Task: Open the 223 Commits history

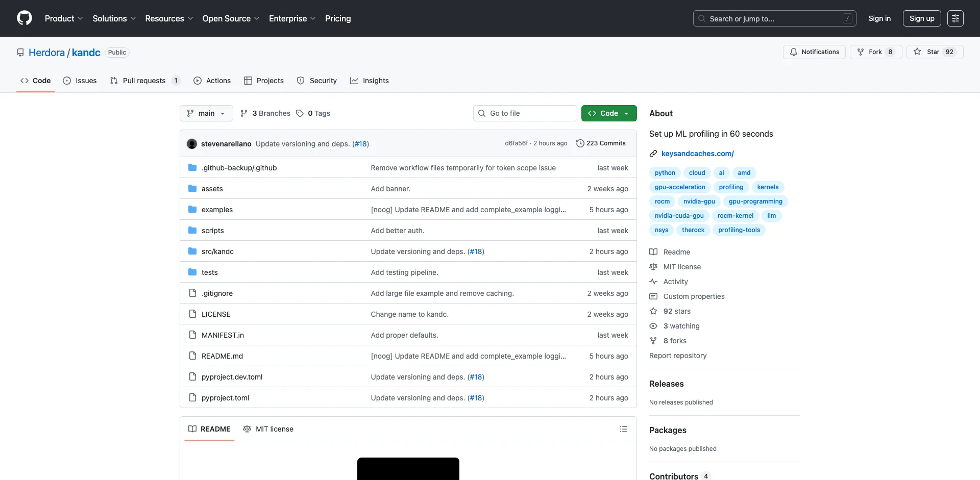Action: coord(601,143)
